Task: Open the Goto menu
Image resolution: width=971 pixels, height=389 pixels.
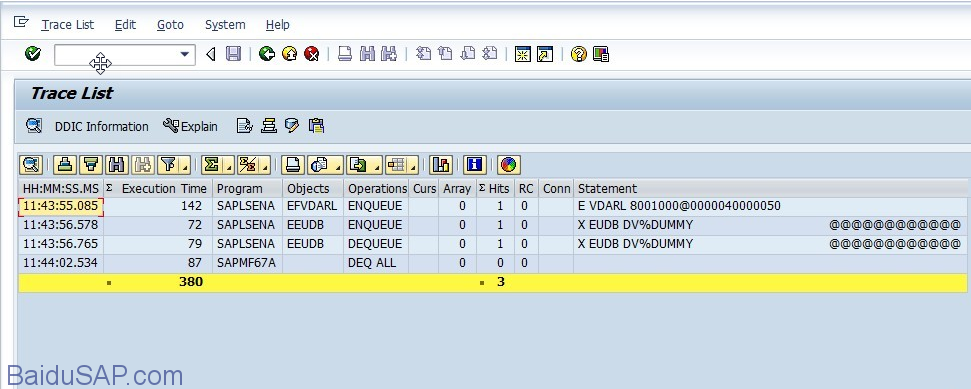Action: 170,25
